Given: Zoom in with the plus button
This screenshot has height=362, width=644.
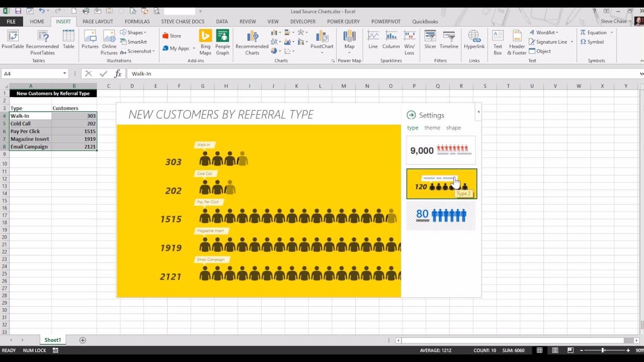Looking at the screenshot, I should [628, 350].
